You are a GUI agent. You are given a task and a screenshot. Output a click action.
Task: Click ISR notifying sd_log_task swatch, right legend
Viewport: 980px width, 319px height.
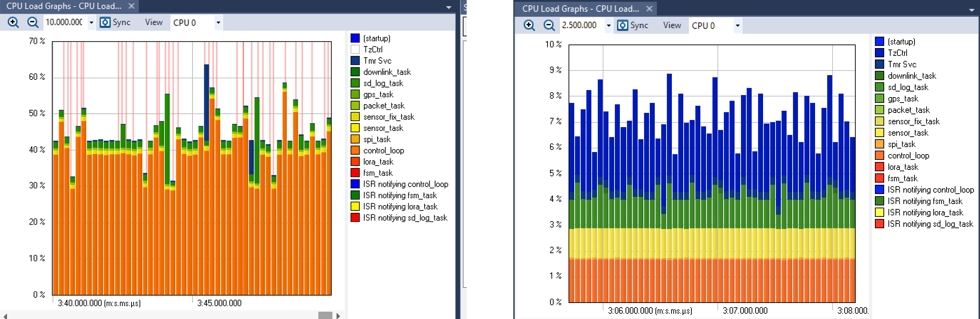[x=880, y=224]
